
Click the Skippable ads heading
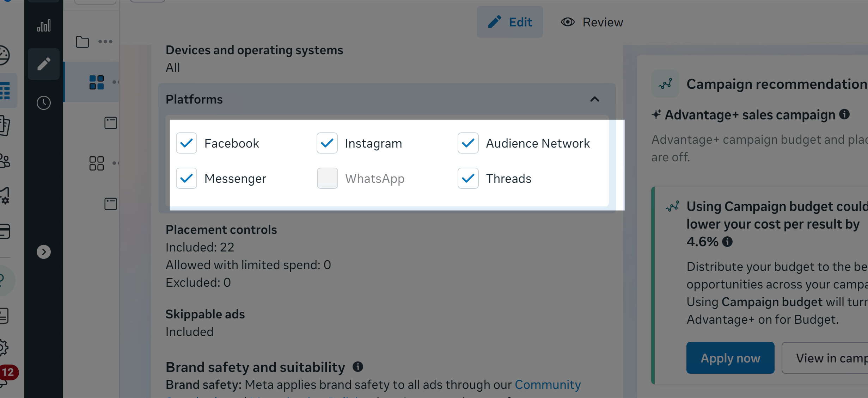[x=205, y=314]
